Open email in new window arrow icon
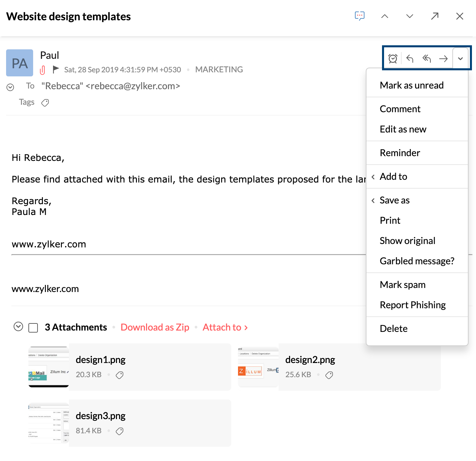Viewport: 476px width, 461px height. click(435, 16)
